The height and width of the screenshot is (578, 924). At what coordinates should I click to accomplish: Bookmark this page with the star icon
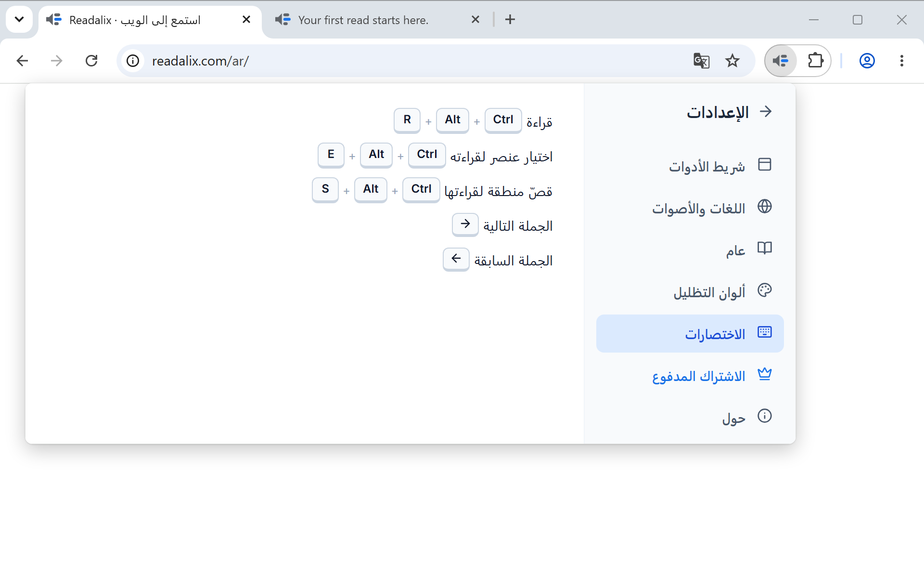pos(732,61)
